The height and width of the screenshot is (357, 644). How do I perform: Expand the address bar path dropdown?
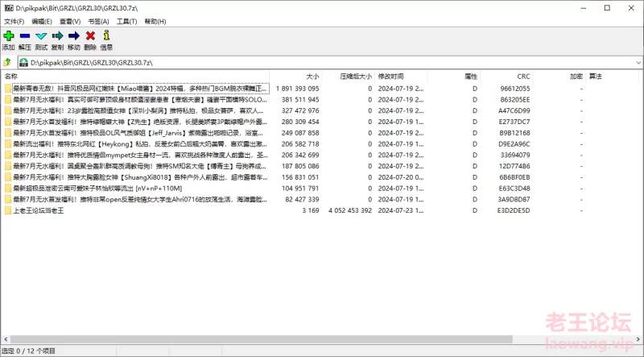635,62
